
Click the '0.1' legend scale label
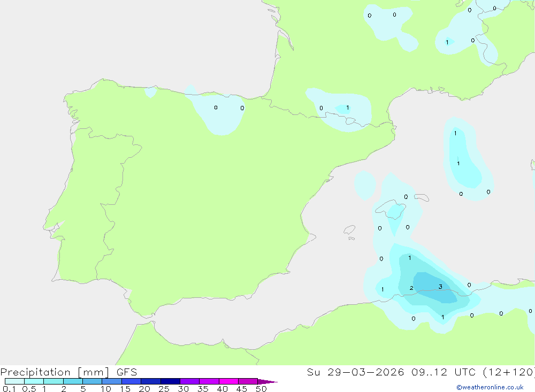(9, 389)
